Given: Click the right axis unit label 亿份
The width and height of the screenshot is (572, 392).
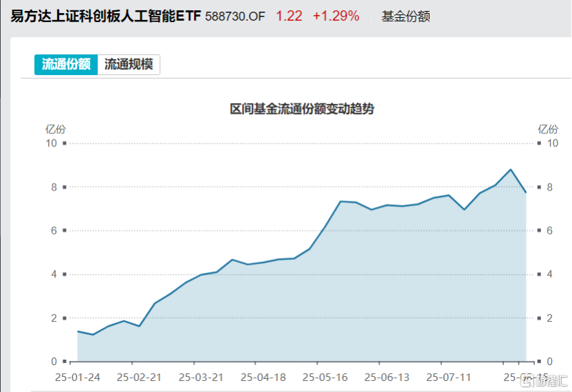Looking at the screenshot, I should click(x=548, y=129).
